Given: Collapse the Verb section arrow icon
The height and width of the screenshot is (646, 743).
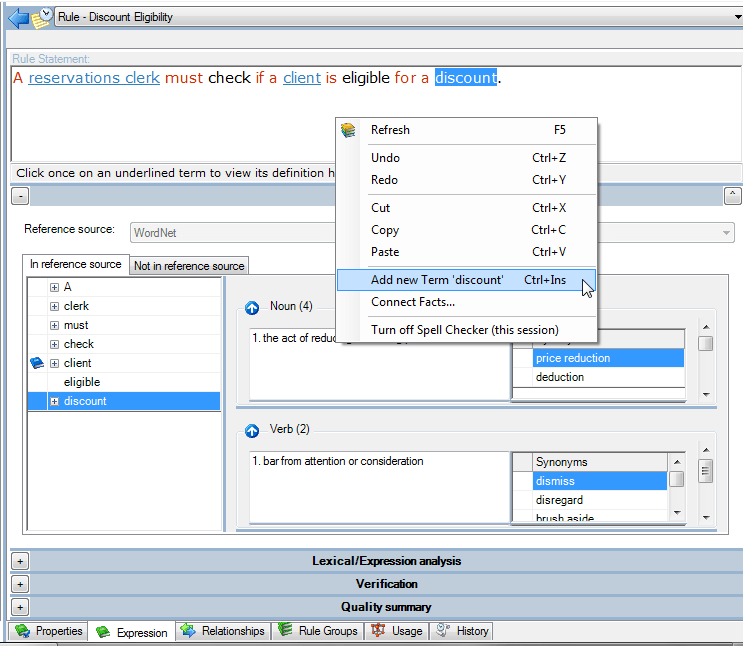Looking at the screenshot, I should (x=252, y=430).
